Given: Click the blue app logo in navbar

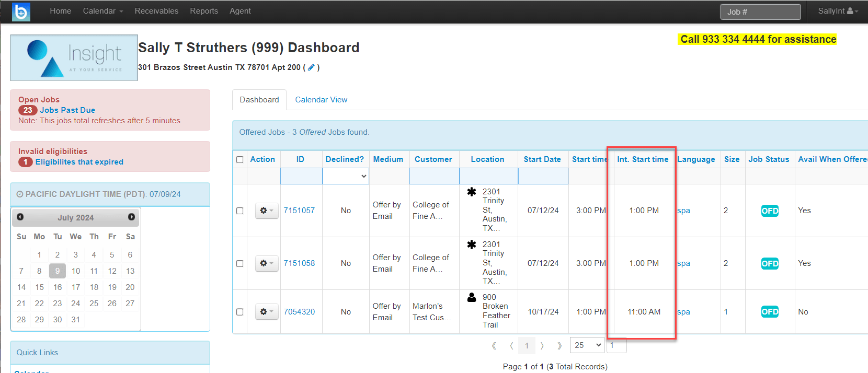Looking at the screenshot, I should 21,11.
